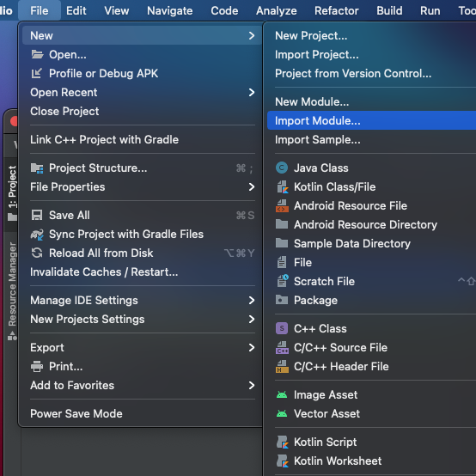Image resolution: width=476 pixels, height=476 pixels.
Task: Click the Profile or Debug APK icon
Action: [x=37, y=74]
